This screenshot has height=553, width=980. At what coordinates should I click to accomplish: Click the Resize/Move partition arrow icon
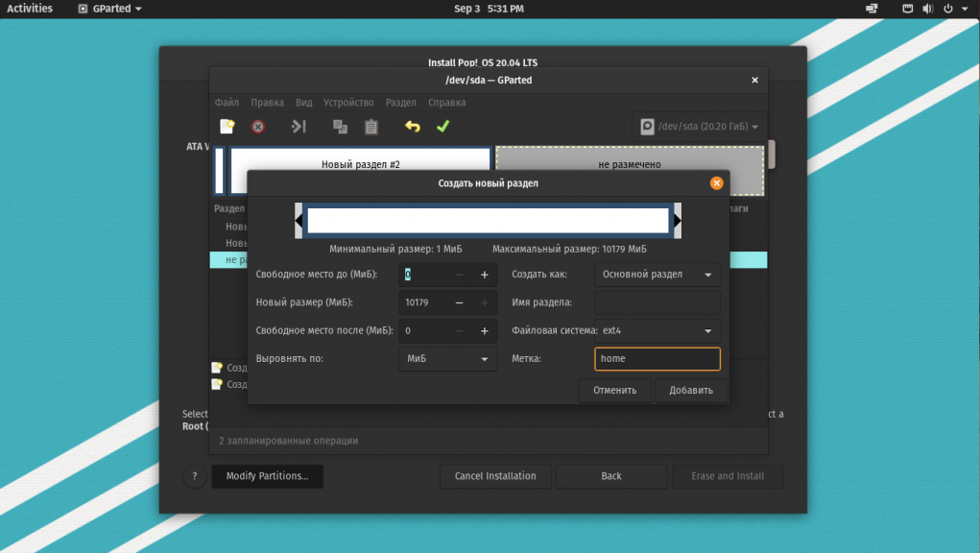coord(299,127)
